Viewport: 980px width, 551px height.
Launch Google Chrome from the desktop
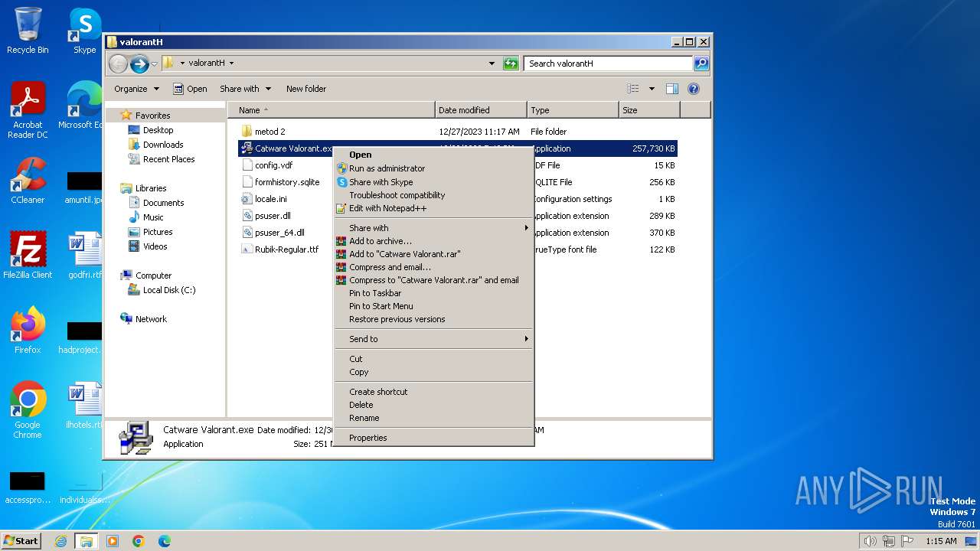[x=28, y=410]
